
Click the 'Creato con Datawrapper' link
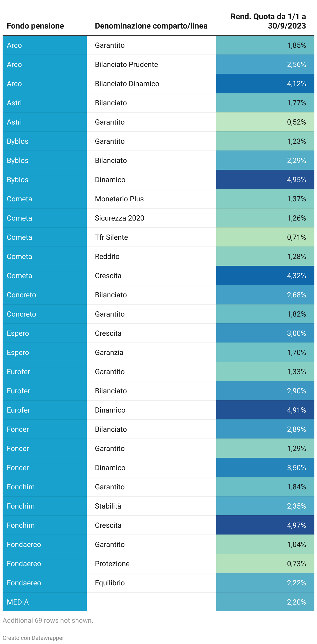pyautogui.click(x=33, y=638)
